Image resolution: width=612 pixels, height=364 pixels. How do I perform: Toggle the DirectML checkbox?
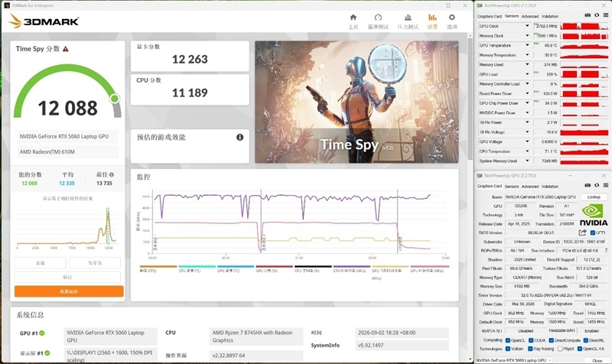586,340
